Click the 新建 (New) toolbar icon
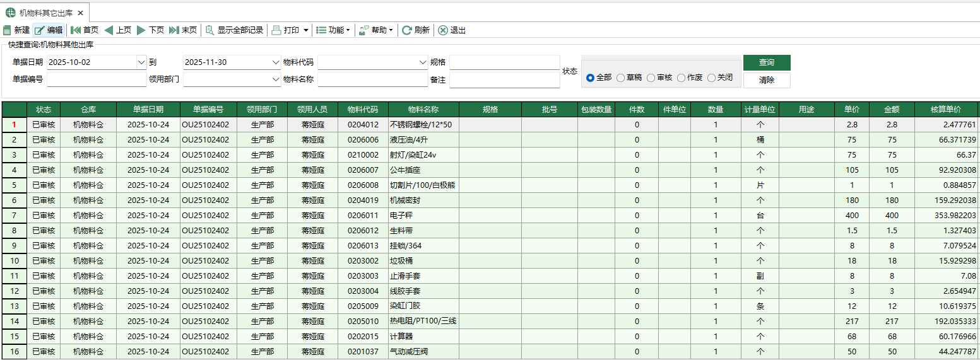The image size is (980, 360). (7, 30)
